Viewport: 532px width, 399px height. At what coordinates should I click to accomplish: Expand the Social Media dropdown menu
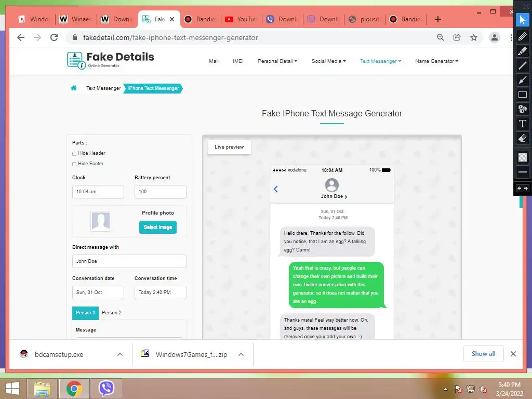(328, 61)
